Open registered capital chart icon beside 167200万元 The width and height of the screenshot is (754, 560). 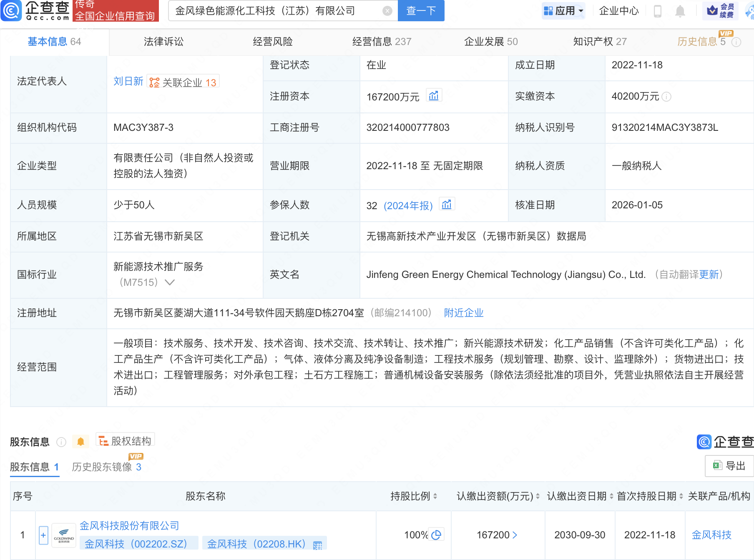click(434, 96)
